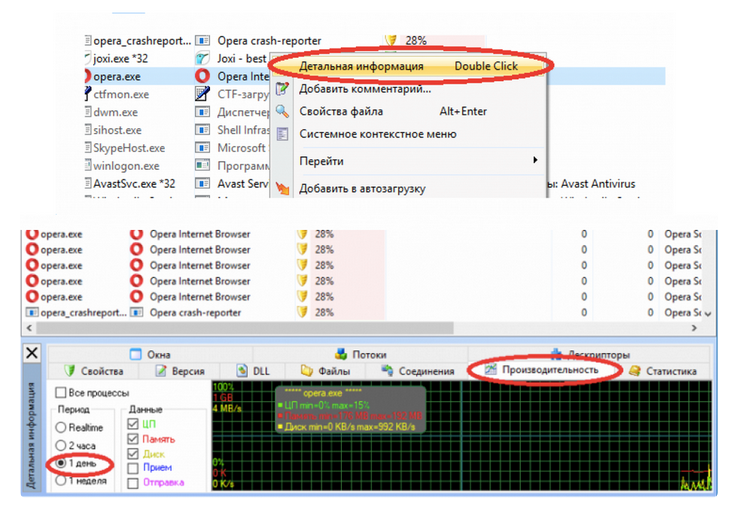Viewport: 739px width, 506px height.
Task: Click the horizontal scrollbar right arrow
Action: [x=694, y=328]
